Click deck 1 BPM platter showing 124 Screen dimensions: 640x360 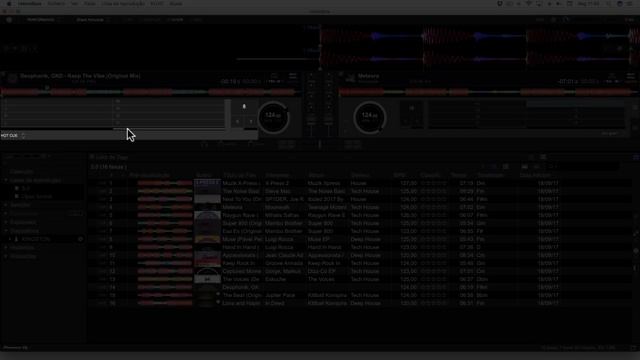[273, 117]
